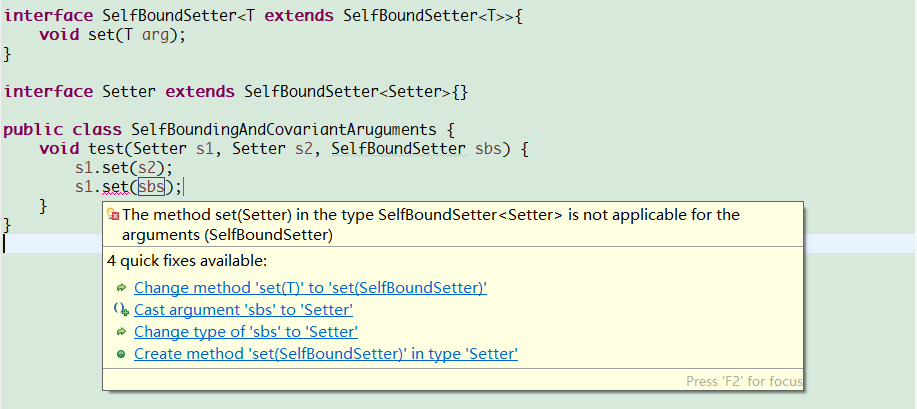Screen dimensions: 917x409
Task: Click the error icon in the hover tooltip
Action: (x=114, y=215)
